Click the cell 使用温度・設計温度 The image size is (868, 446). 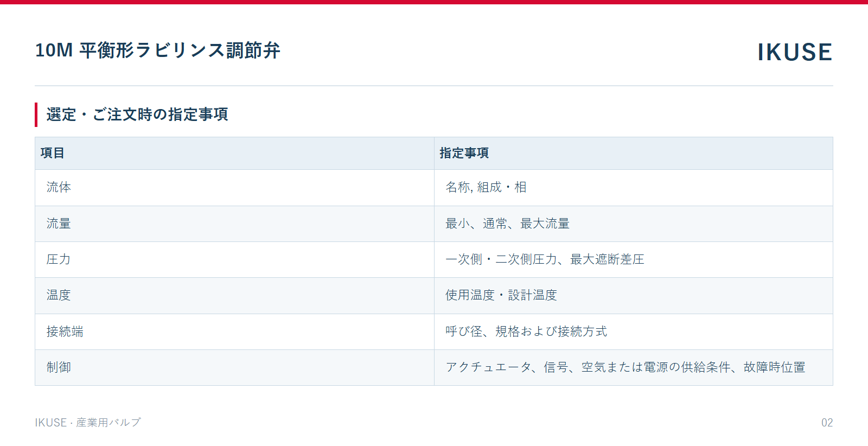coord(634,296)
